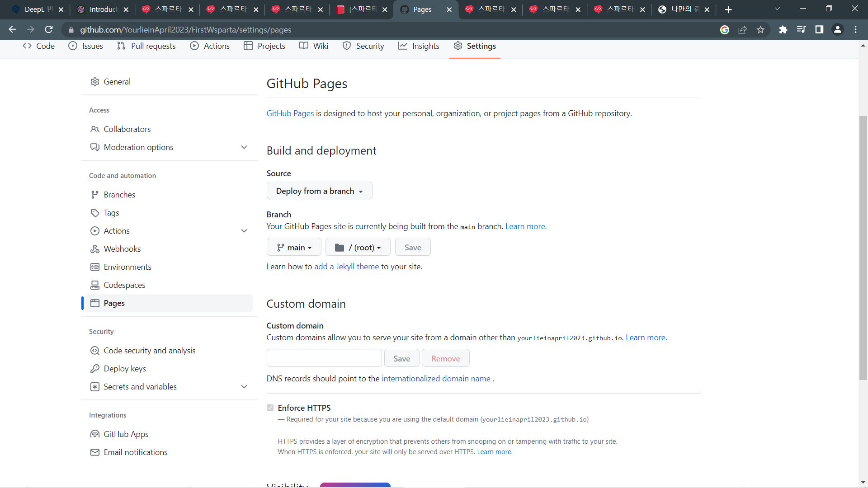Open the Security tab
Screen dimensions: 868x488
click(363, 46)
